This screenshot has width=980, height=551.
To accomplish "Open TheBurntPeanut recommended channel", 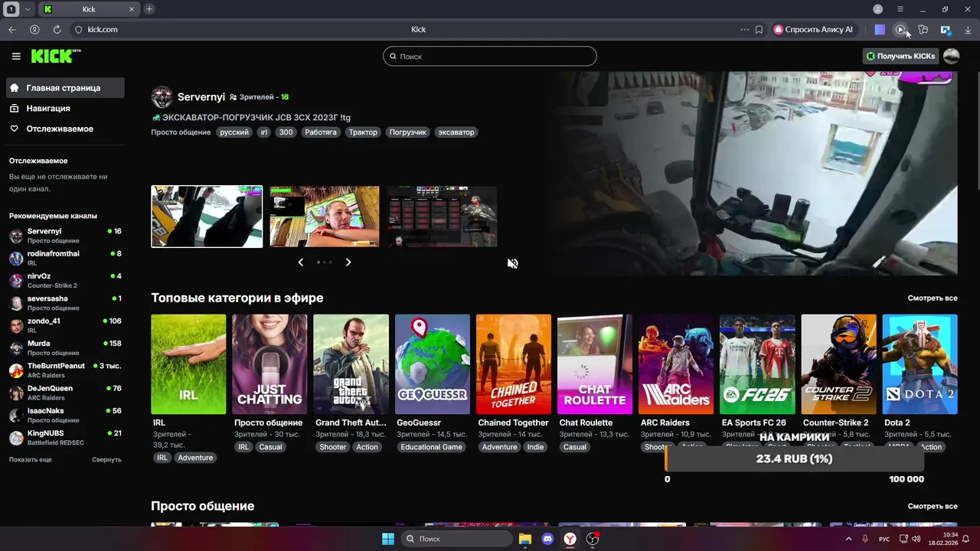I will coord(65,370).
